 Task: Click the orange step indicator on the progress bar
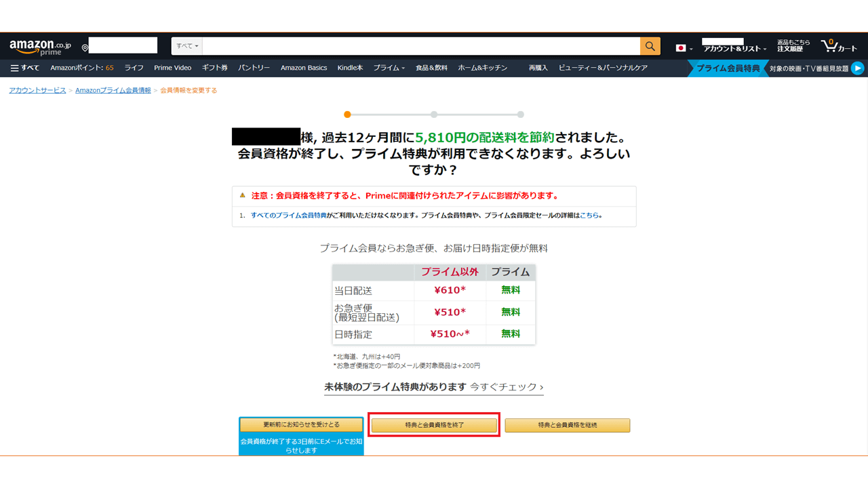(348, 115)
